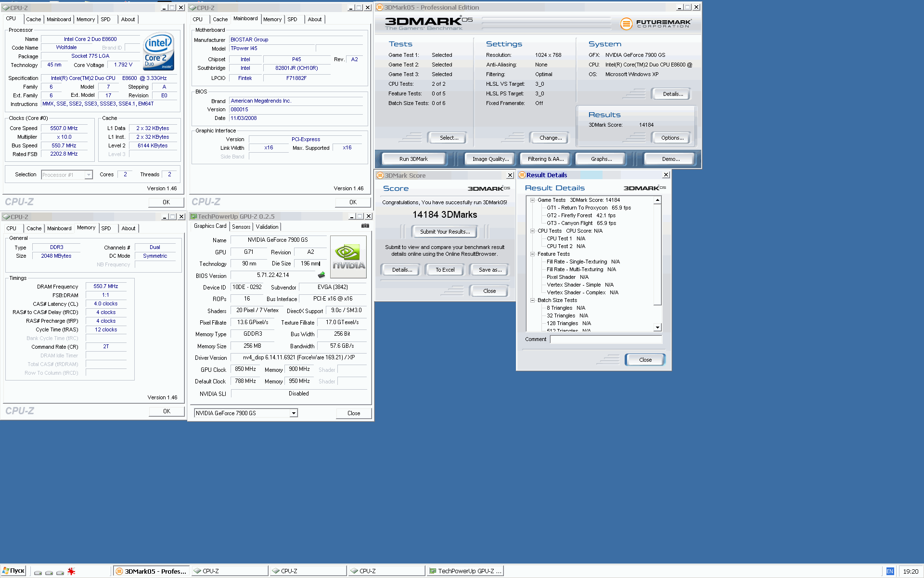Click Submit Your Results... button

tap(445, 232)
